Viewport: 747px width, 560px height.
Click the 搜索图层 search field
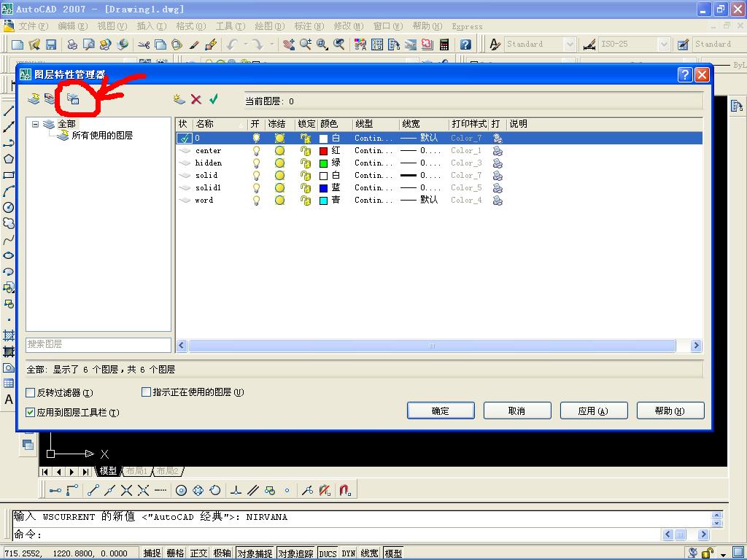tap(98, 344)
